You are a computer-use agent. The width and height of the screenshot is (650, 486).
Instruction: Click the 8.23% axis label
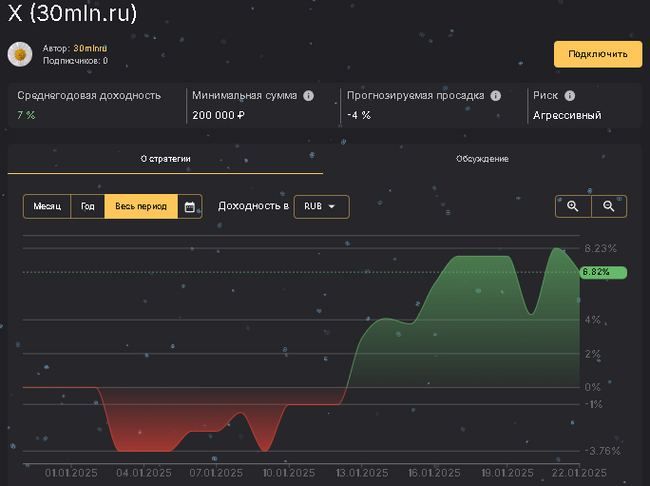(601, 248)
